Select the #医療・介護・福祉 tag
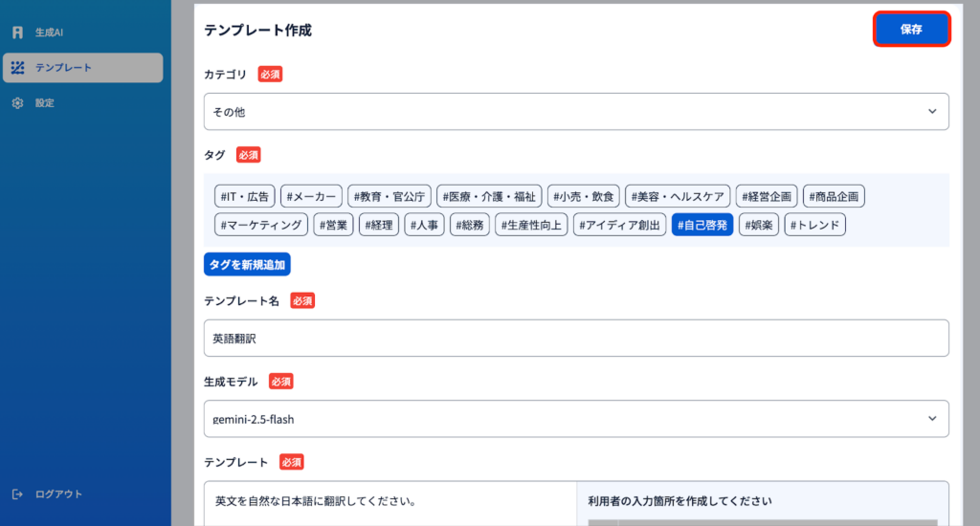The height and width of the screenshot is (526, 980). 490,196
